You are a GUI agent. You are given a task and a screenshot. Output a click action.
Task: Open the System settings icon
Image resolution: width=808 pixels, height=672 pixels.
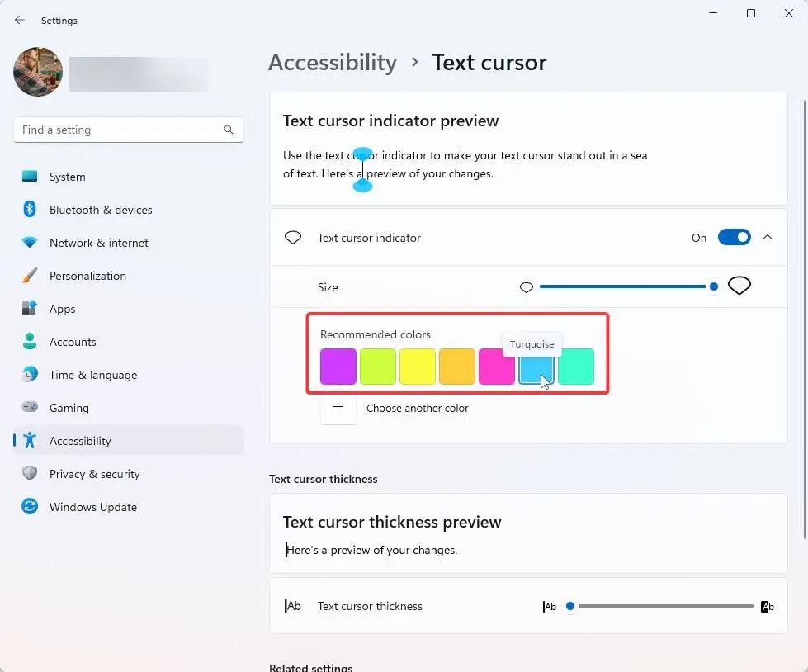click(30, 177)
